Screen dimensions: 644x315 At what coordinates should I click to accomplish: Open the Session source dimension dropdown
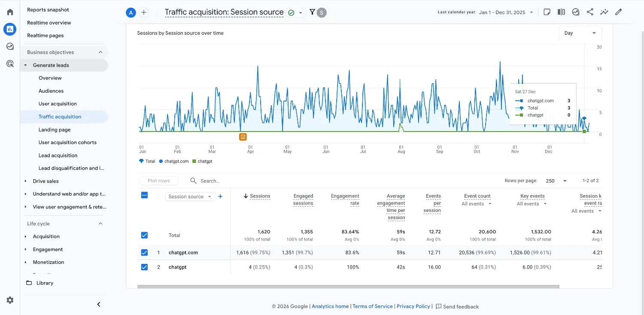[190, 196]
